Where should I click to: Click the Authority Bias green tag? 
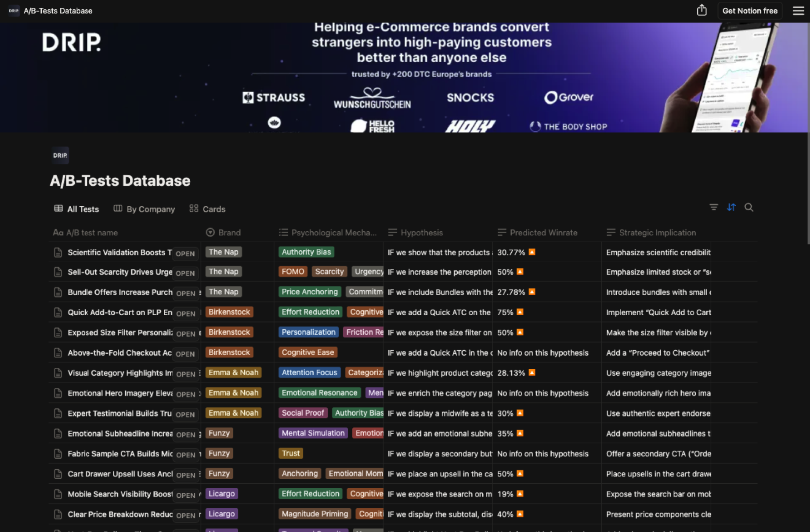pyautogui.click(x=306, y=252)
